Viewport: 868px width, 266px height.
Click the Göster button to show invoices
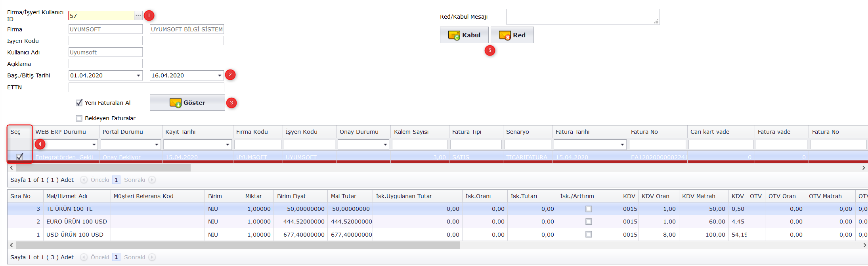(187, 102)
